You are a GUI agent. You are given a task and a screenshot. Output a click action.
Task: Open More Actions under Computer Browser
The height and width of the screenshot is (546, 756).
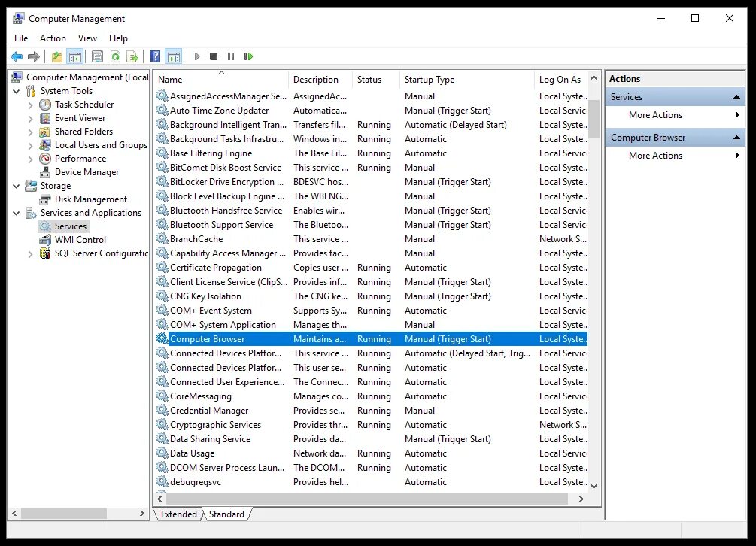[675, 155]
